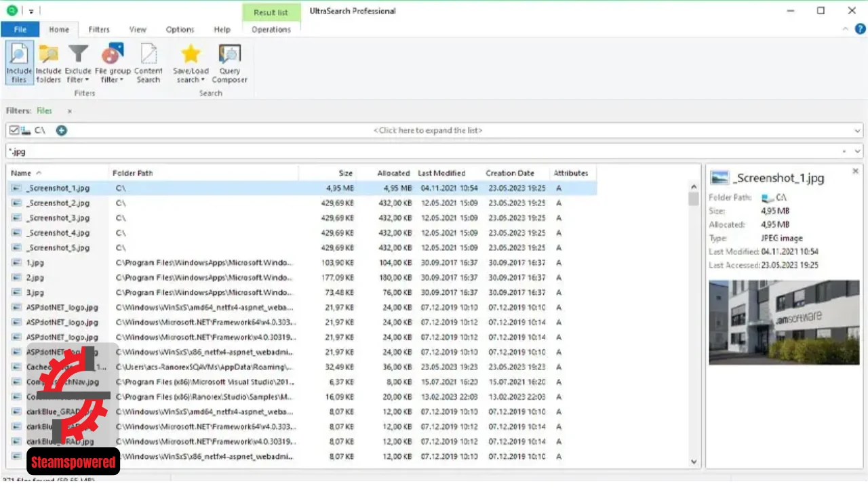868x488 pixels.
Task: Click the Ranorex Studio Samples folder path
Action: (x=204, y=397)
